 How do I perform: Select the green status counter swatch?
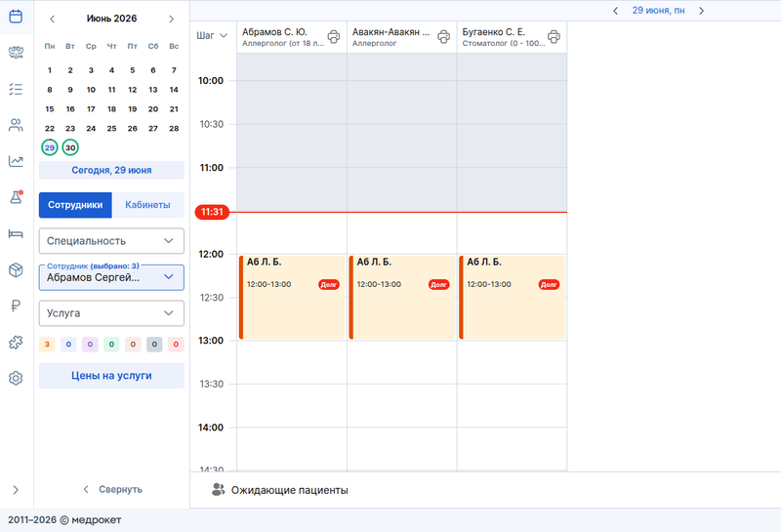[x=111, y=345]
